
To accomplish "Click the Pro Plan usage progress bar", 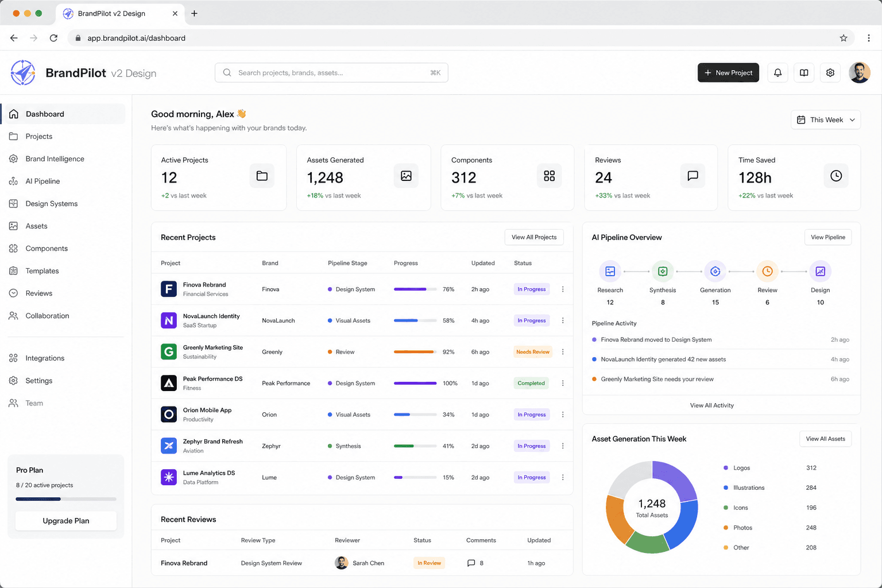I will 66,499.
